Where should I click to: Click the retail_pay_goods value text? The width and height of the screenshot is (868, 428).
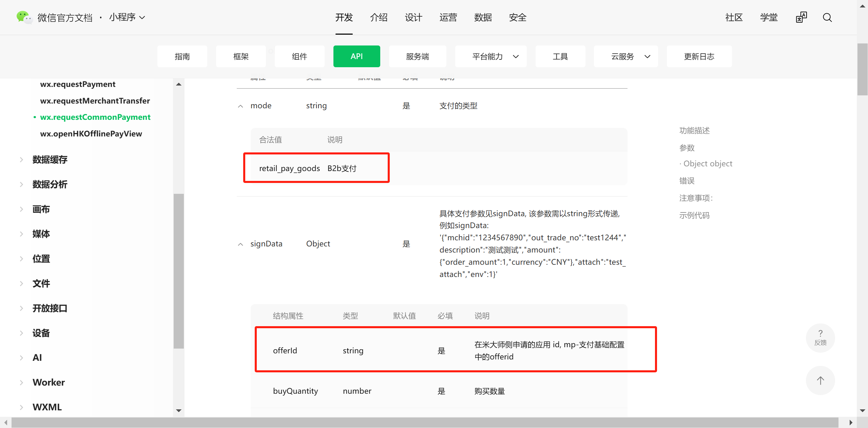(x=289, y=168)
